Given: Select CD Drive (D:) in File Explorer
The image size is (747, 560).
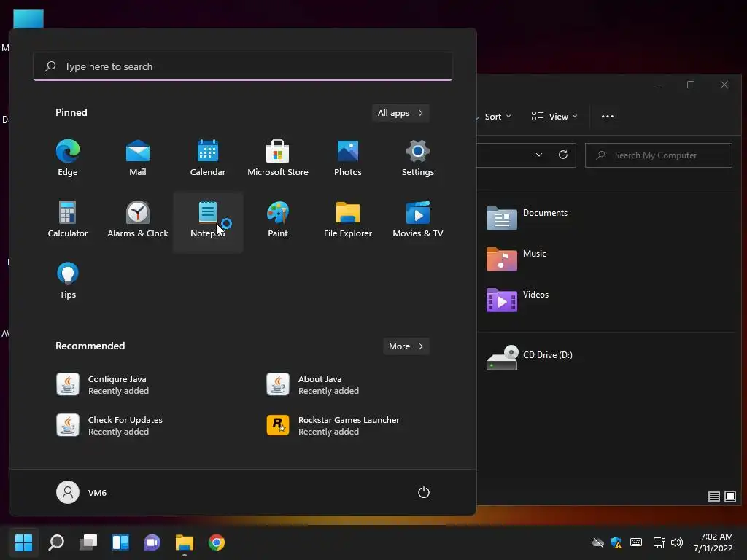Looking at the screenshot, I should click(530, 358).
